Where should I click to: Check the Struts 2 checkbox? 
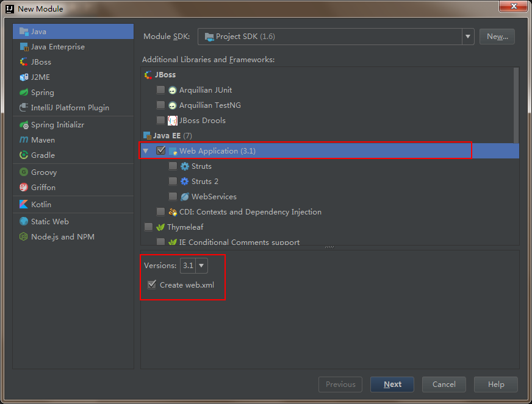173,182
